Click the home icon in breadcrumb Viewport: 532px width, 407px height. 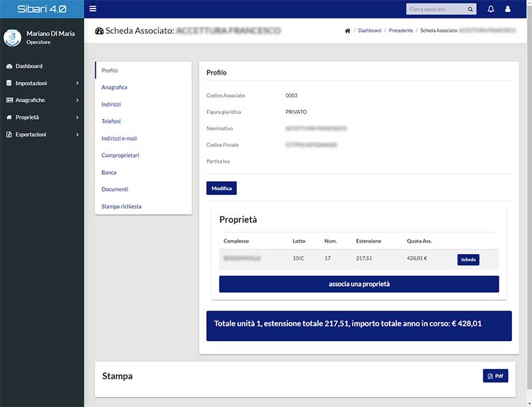point(347,31)
